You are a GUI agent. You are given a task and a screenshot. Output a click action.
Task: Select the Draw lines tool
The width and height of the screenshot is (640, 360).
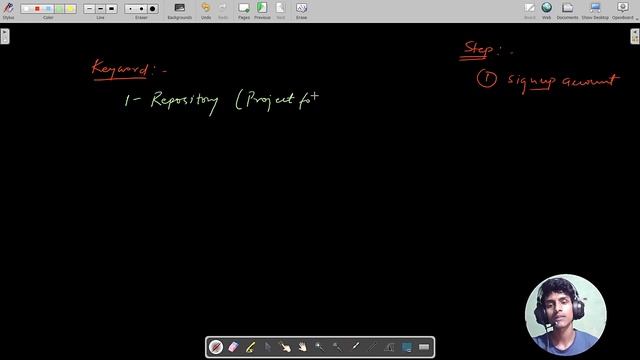pos(372,347)
